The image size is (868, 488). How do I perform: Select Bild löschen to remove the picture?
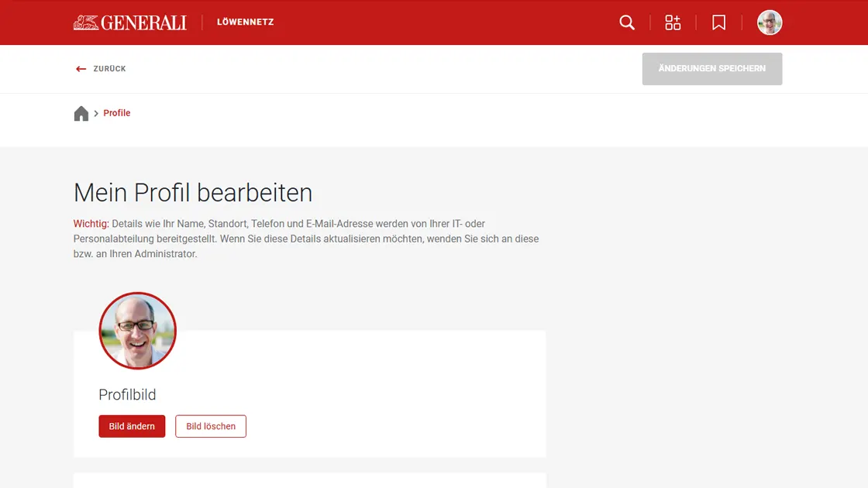click(x=211, y=426)
